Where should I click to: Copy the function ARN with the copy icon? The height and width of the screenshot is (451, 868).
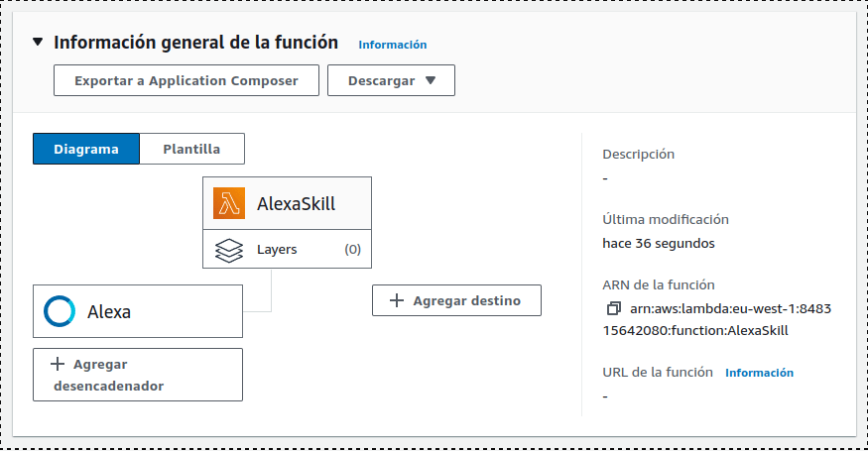coord(613,308)
